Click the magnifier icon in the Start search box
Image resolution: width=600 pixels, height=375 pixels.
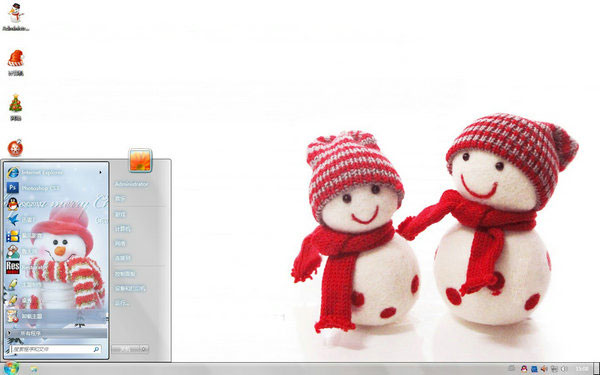(x=96, y=349)
